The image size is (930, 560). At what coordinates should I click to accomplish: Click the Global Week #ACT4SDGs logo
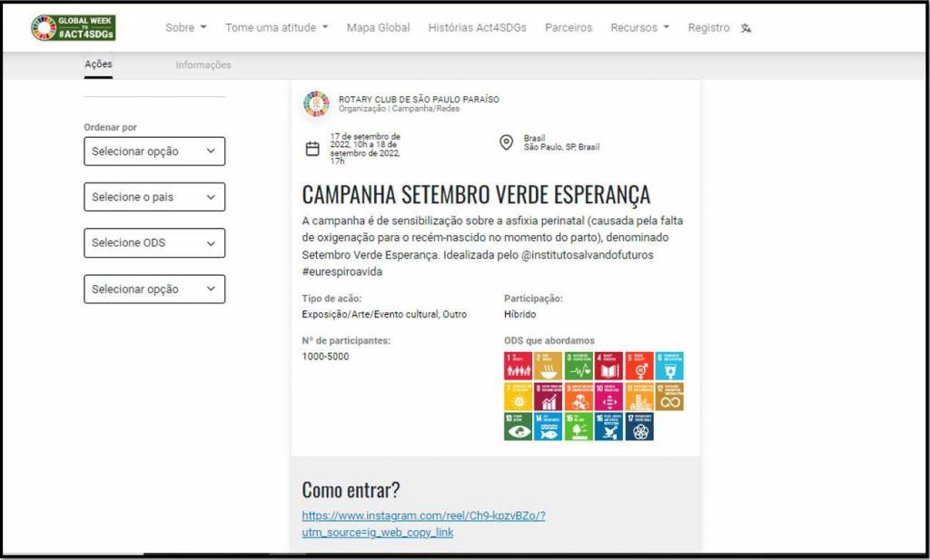[74, 27]
